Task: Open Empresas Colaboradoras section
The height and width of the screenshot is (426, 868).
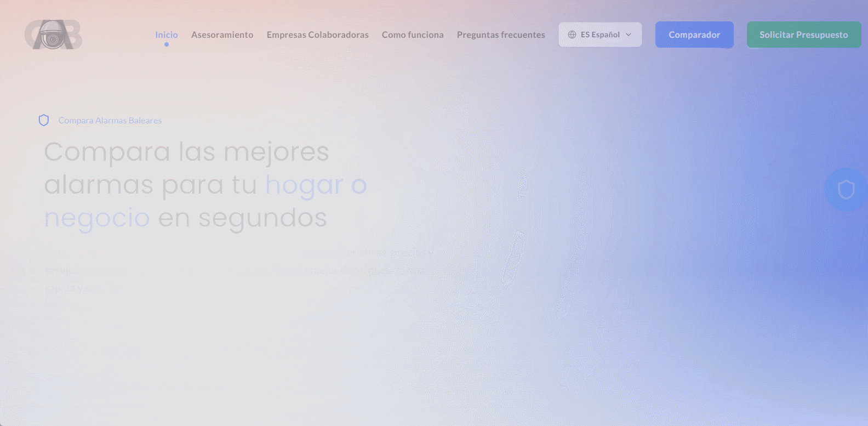Action: click(x=318, y=35)
